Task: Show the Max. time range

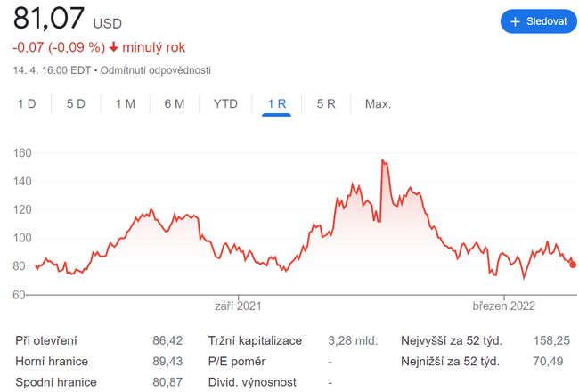Action: 378,104
